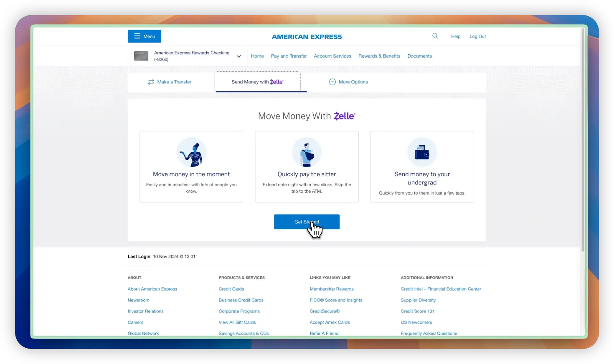This screenshot has width=614, height=364.
Task: Open View All Gift Cards link
Action: [x=237, y=322]
